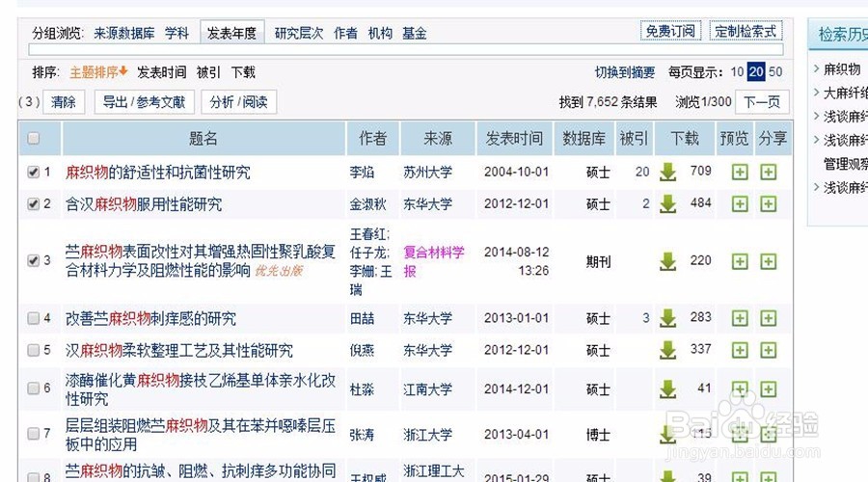Viewport: 868px width, 482px height.
Task: Open 定制检索式
Action: tap(746, 31)
